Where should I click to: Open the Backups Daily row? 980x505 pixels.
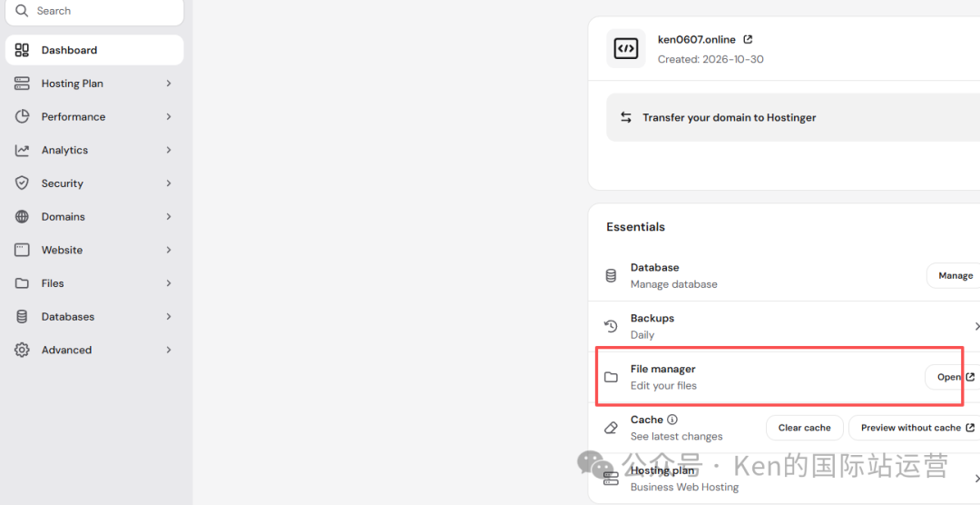click(784, 326)
